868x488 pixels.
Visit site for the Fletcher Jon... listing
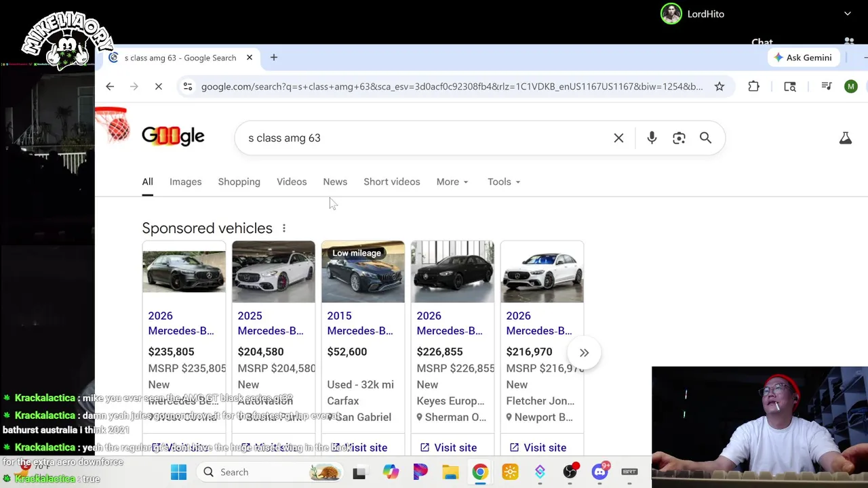click(x=538, y=447)
